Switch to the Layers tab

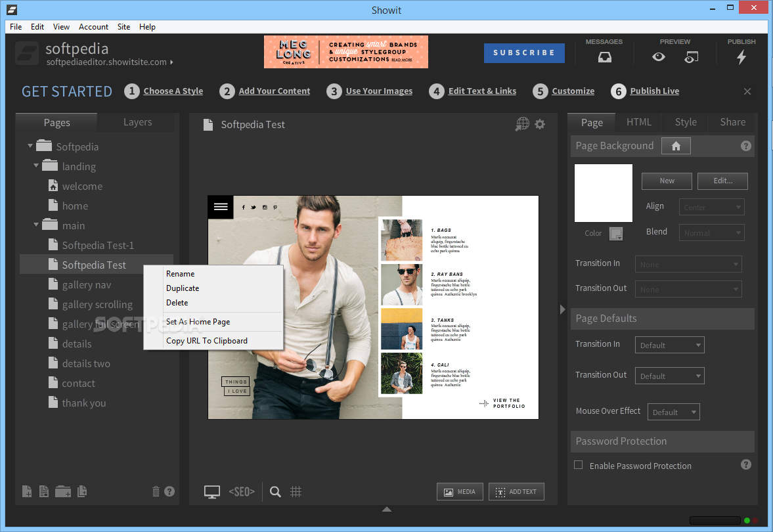point(137,122)
